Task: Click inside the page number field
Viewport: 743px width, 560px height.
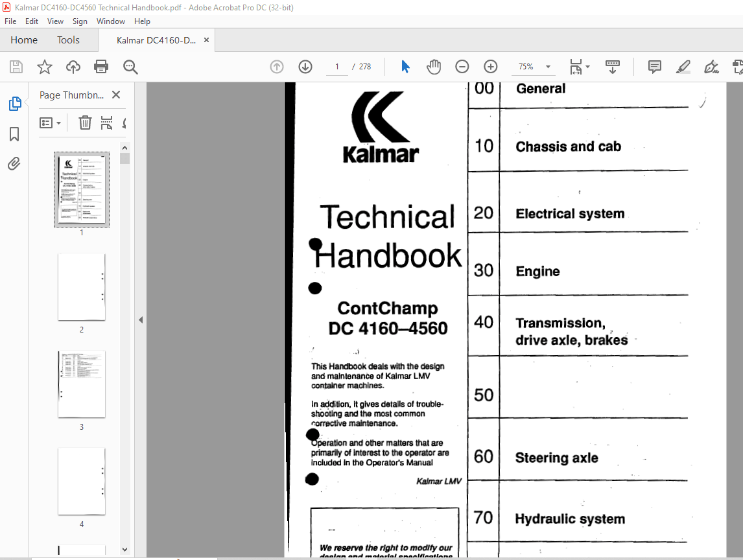Action: tap(337, 66)
